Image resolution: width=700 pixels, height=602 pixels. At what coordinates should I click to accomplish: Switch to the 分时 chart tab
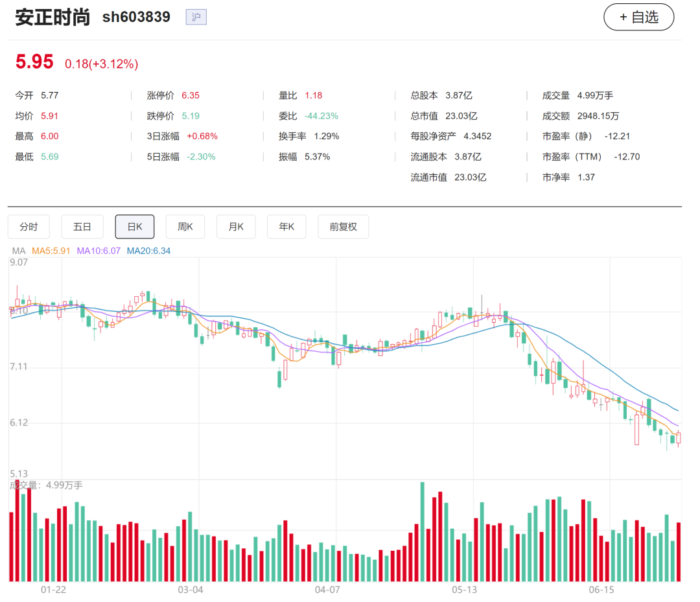pos(29,227)
